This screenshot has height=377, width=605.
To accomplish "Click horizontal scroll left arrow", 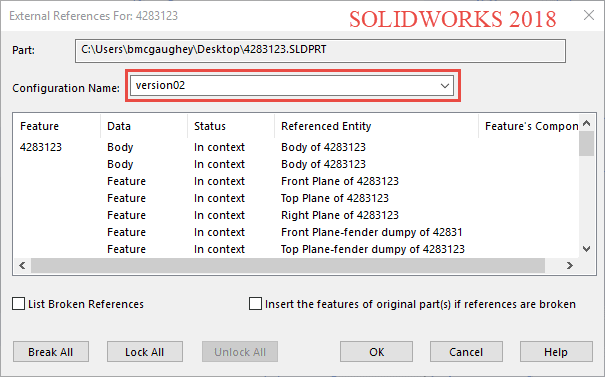I will [22, 265].
